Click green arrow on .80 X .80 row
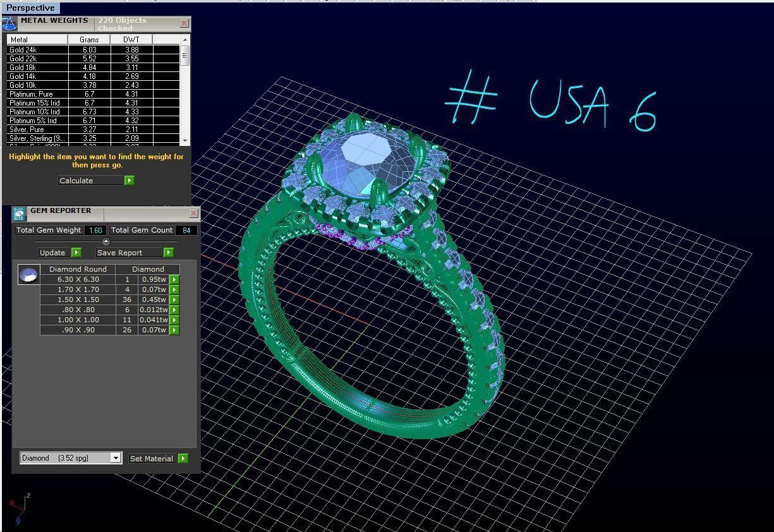This screenshot has height=532, width=774. tap(174, 310)
